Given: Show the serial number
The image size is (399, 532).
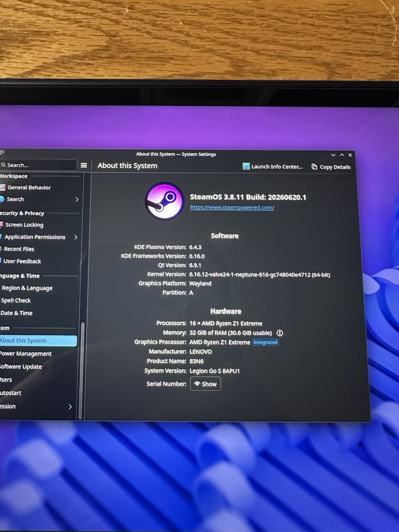Looking at the screenshot, I should 205,384.
